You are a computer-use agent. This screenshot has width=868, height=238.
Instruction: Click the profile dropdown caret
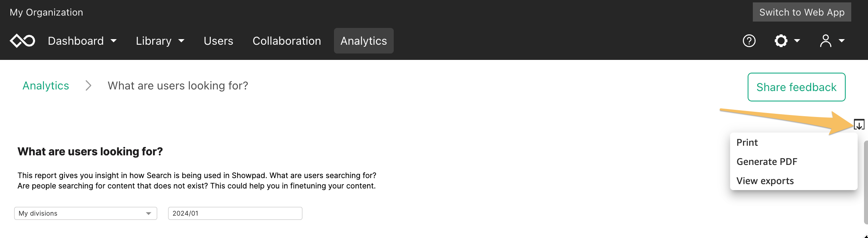pyautogui.click(x=841, y=41)
